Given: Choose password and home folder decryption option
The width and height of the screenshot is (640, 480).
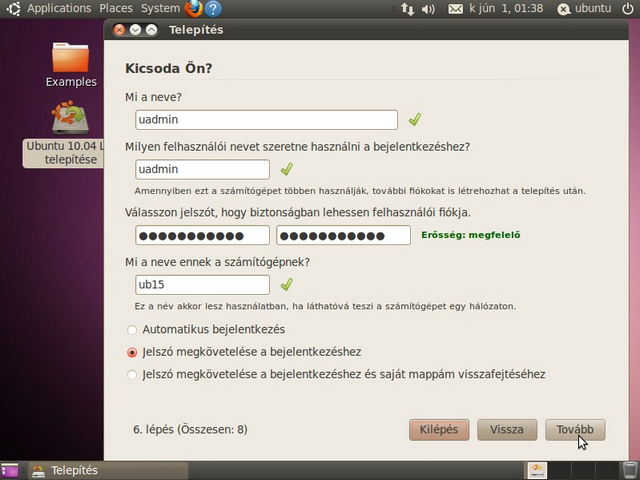Looking at the screenshot, I should pyautogui.click(x=132, y=375).
